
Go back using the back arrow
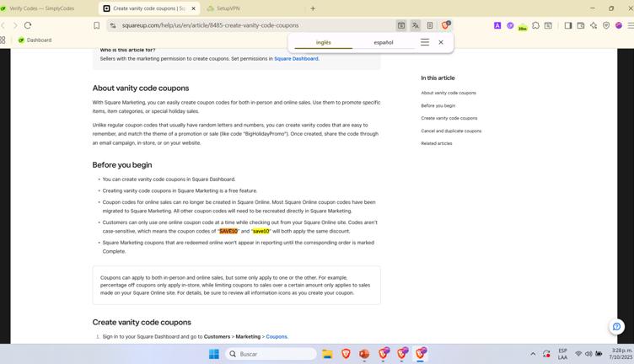(x=3, y=25)
